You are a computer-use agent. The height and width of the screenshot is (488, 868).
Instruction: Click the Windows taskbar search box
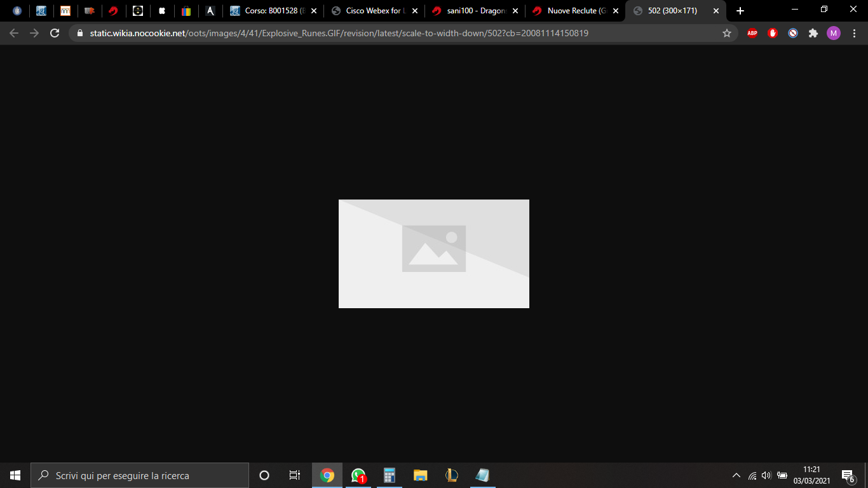[140, 475]
